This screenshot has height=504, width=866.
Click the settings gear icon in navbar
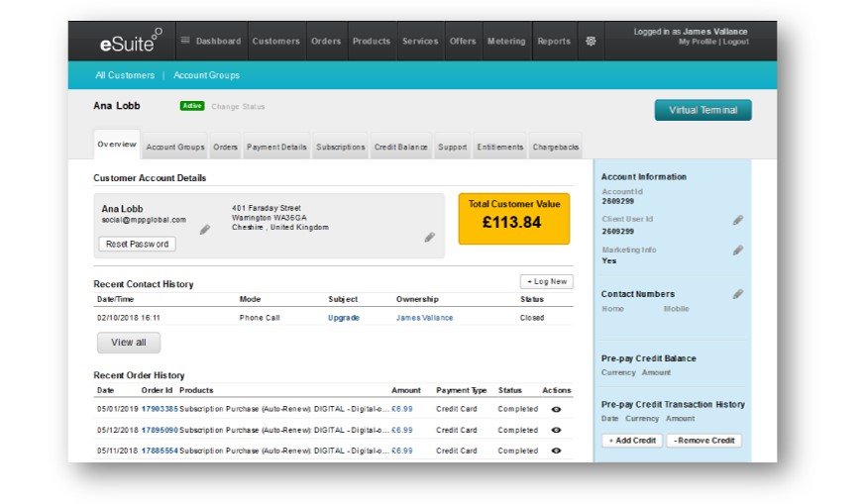coord(591,42)
